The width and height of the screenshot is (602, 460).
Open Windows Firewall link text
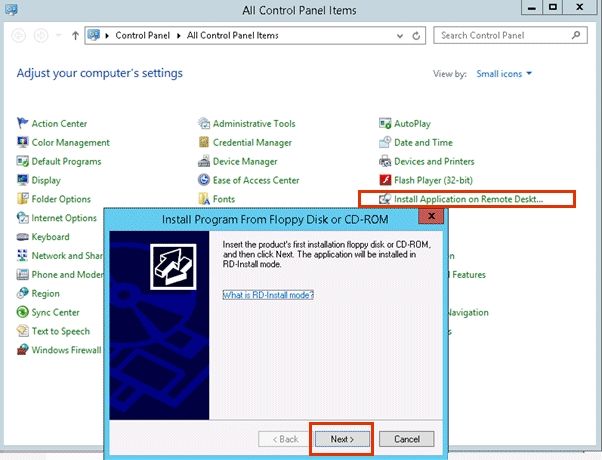66,350
